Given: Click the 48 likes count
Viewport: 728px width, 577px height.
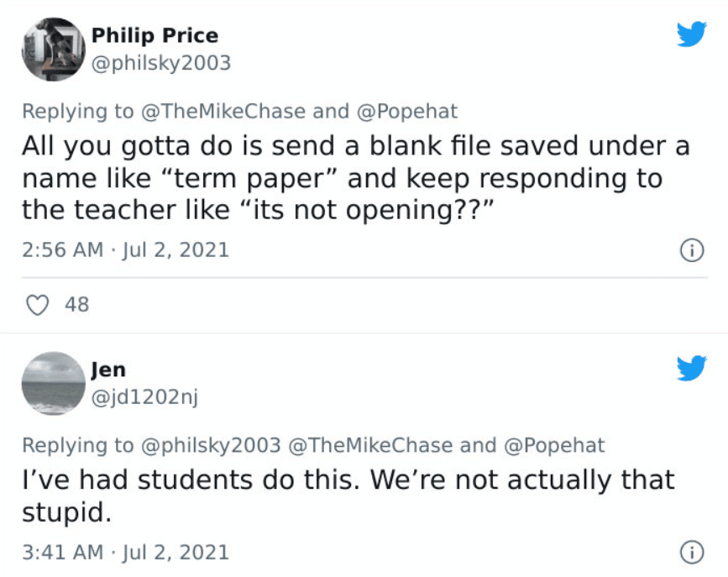Looking at the screenshot, I should tap(76, 304).
